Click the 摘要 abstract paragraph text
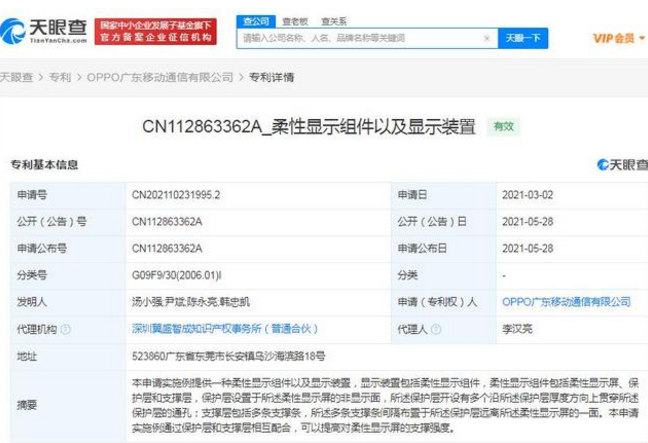Viewport: 648px width, 443px height. coord(386,405)
